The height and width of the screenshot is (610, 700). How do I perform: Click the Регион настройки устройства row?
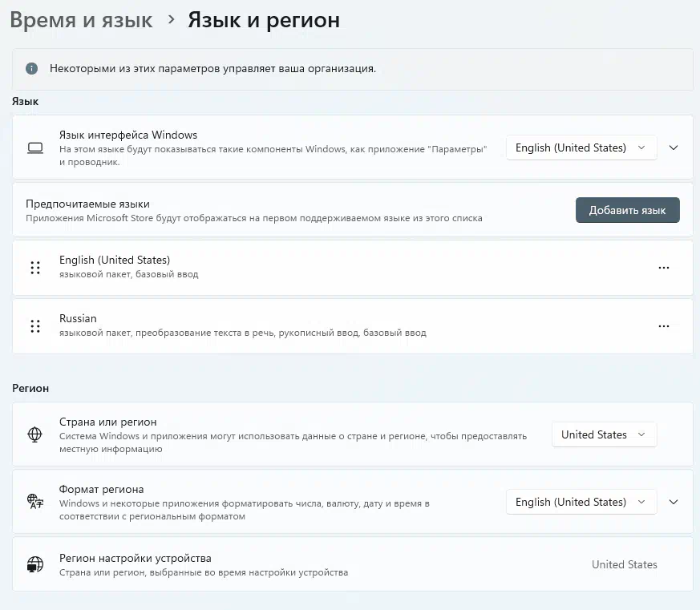[x=321, y=564]
